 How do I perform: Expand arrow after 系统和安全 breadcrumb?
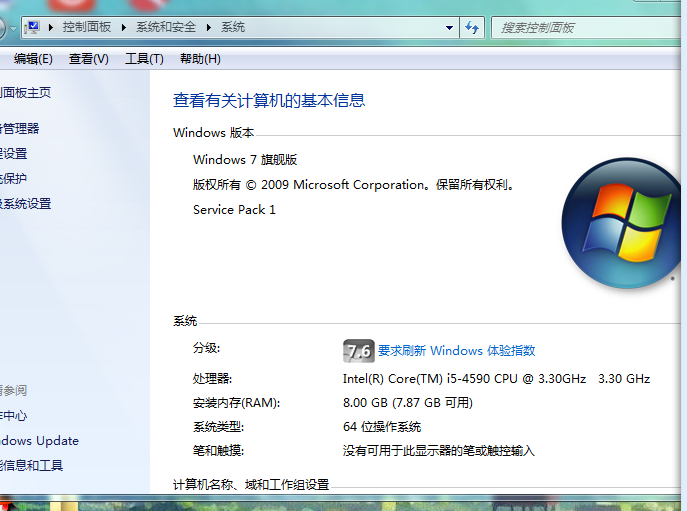209,28
